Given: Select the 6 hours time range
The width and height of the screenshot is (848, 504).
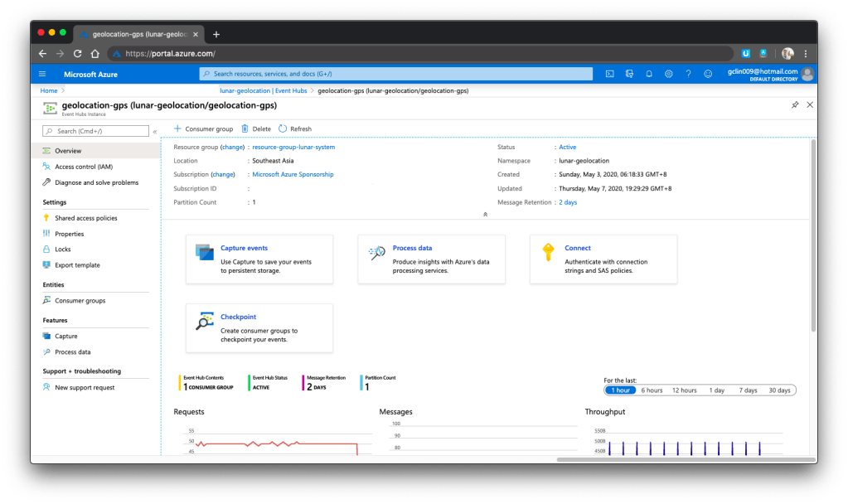Looking at the screenshot, I should coord(653,390).
